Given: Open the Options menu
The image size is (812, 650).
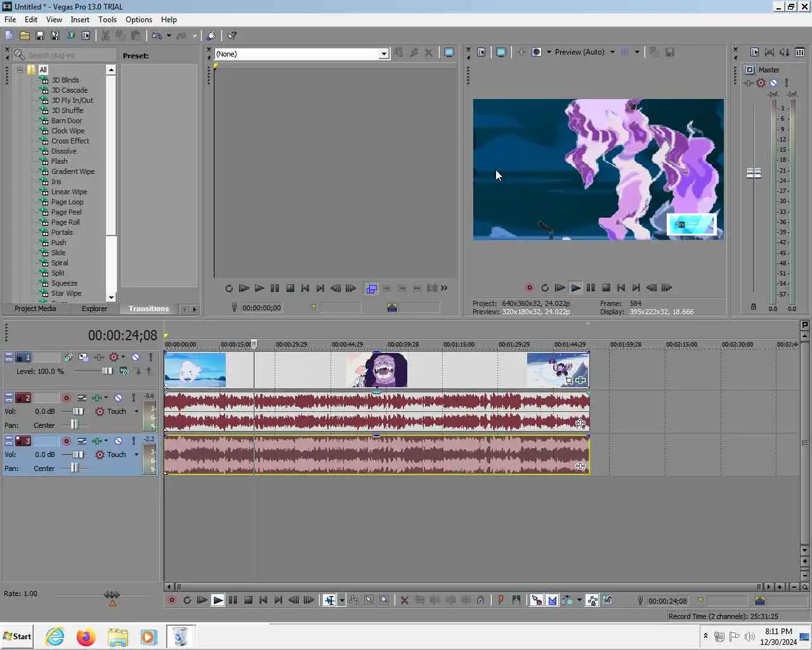Looking at the screenshot, I should tap(139, 20).
